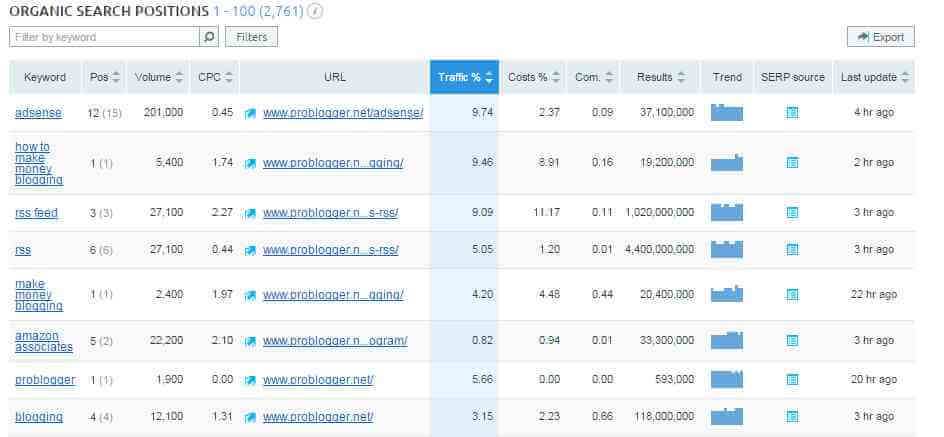Focus the Filter by keyword field
Viewport: 944px width, 437px height.
[104, 37]
